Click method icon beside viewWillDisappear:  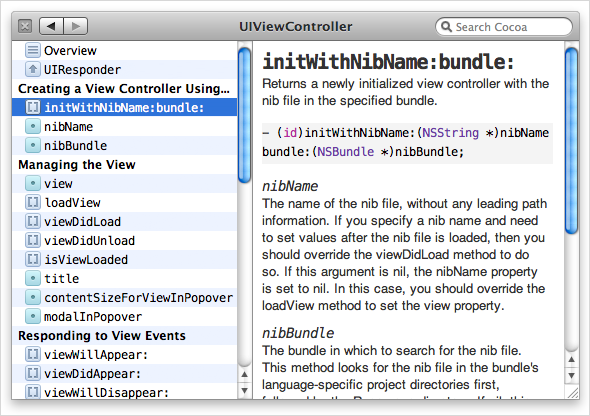click(x=33, y=392)
